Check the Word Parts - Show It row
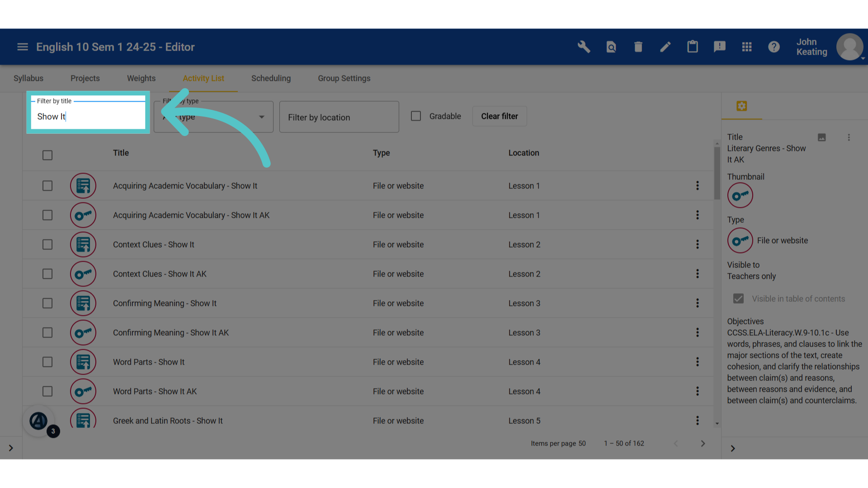The image size is (868, 488). coord(47,362)
